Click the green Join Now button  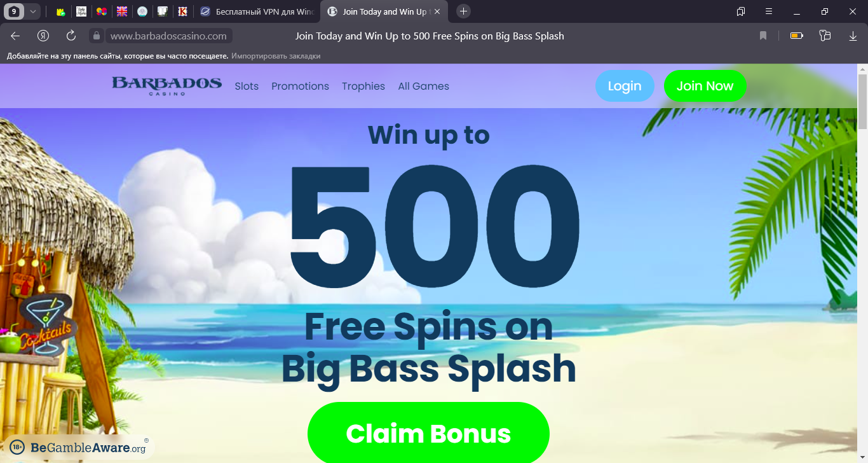click(x=705, y=86)
